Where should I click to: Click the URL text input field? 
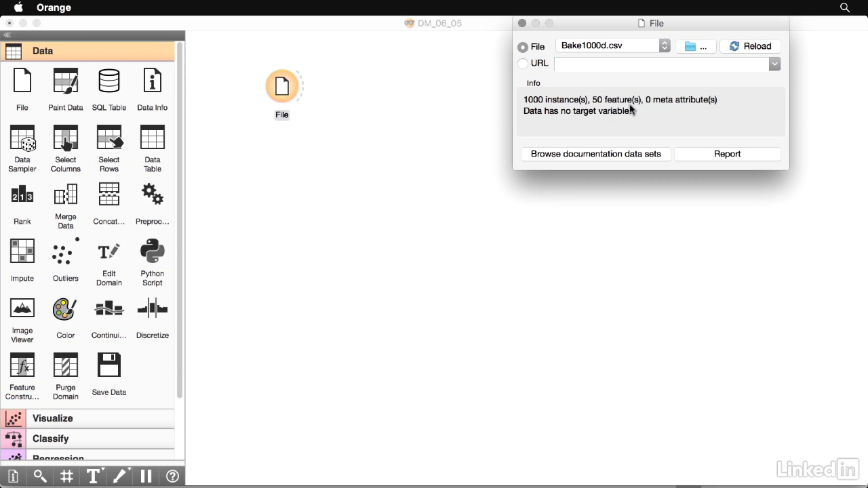tap(662, 64)
